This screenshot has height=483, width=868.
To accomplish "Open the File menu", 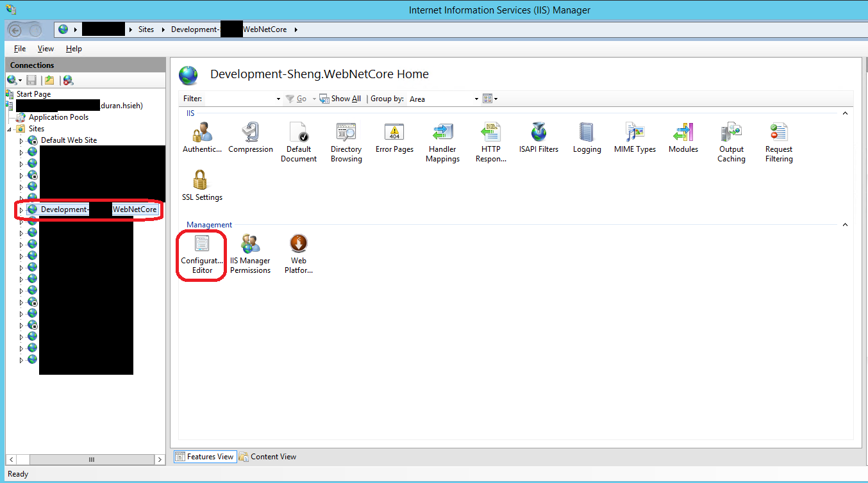I will [20, 49].
